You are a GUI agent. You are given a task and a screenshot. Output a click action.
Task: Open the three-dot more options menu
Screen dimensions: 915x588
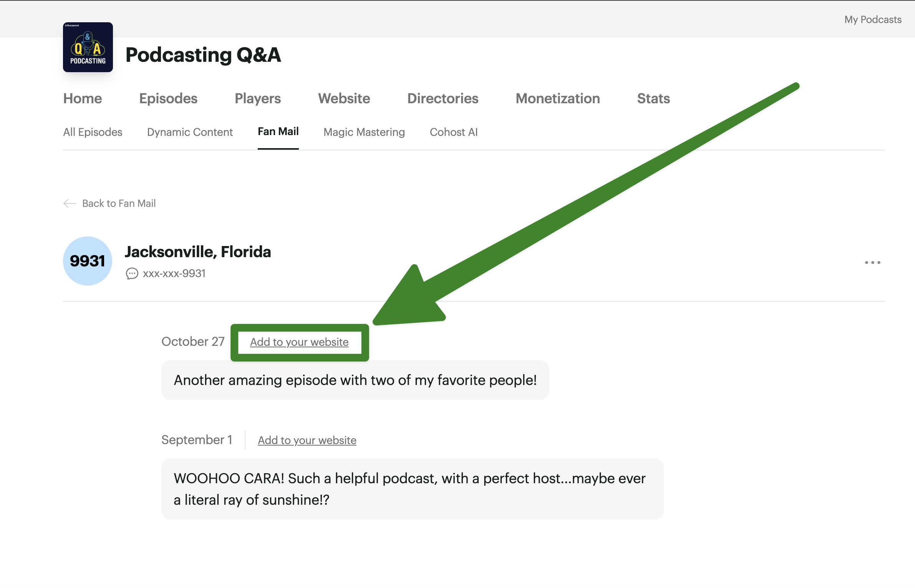872,263
